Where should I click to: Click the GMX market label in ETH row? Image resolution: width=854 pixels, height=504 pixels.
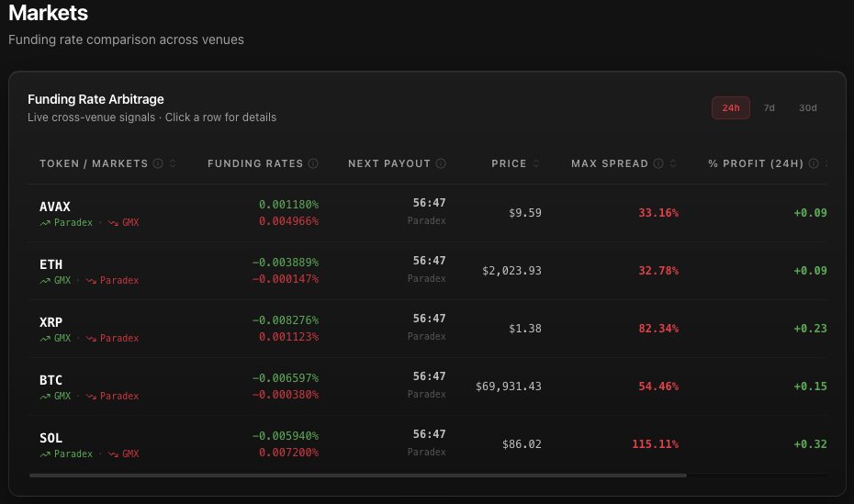pos(62,280)
